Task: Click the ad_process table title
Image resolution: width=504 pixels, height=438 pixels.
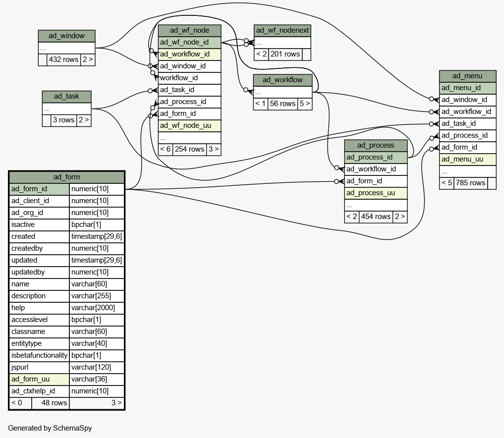Action: (x=376, y=145)
